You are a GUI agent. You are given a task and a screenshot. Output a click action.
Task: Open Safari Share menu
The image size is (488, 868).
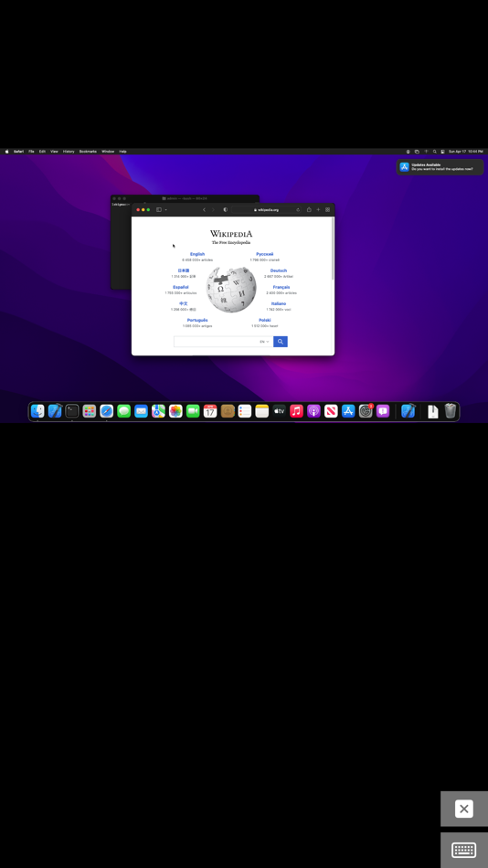tap(309, 209)
